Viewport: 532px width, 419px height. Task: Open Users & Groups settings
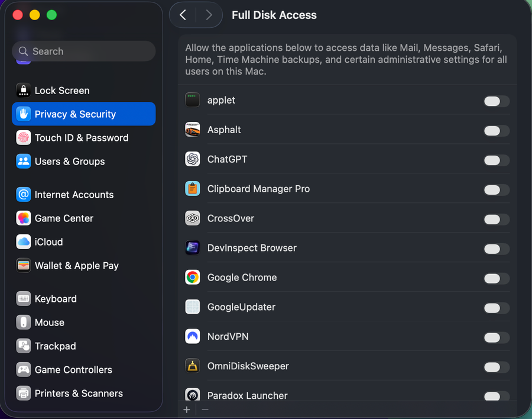point(84,162)
